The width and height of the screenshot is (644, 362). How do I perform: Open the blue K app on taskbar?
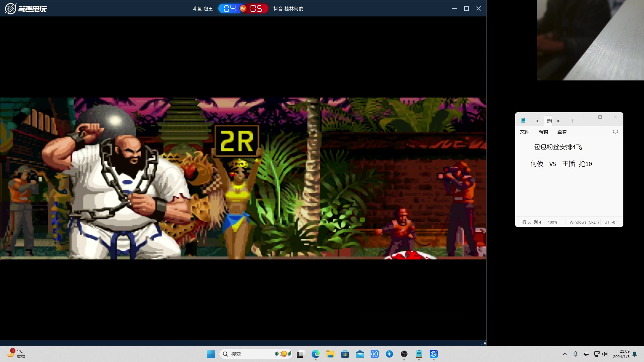click(x=375, y=354)
